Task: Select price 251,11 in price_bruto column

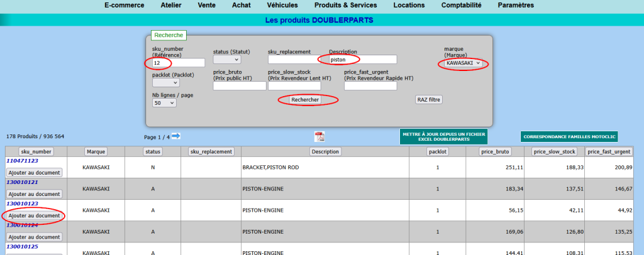Action: [x=514, y=167]
